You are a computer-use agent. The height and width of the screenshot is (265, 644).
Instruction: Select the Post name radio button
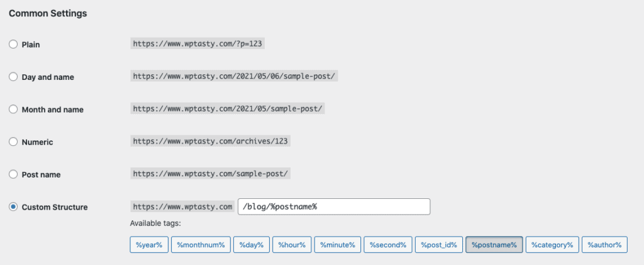pyautogui.click(x=13, y=174)
